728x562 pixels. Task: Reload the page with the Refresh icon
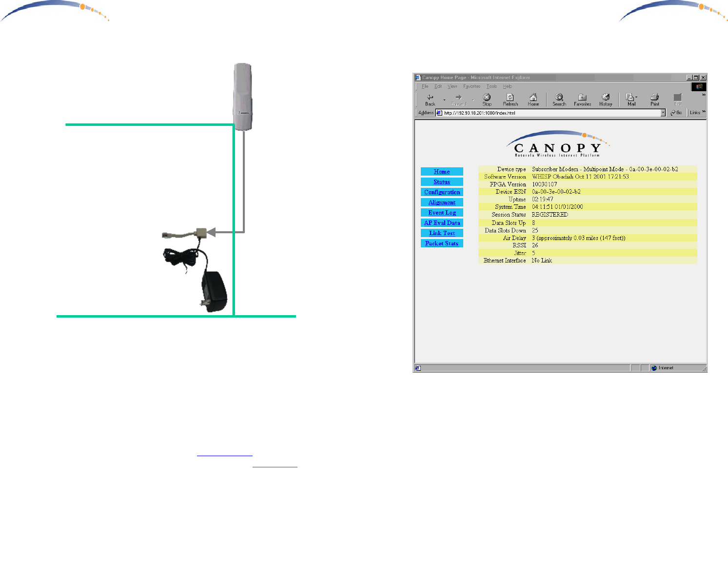coord(510,100)
